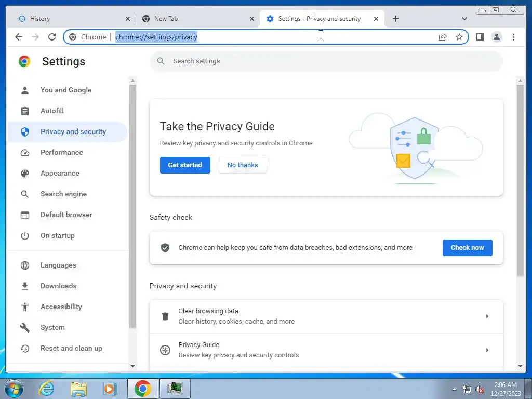Viewport: 532px width, 399px height.
Task: Click the Search settings input field
Action: coord(326,61)
